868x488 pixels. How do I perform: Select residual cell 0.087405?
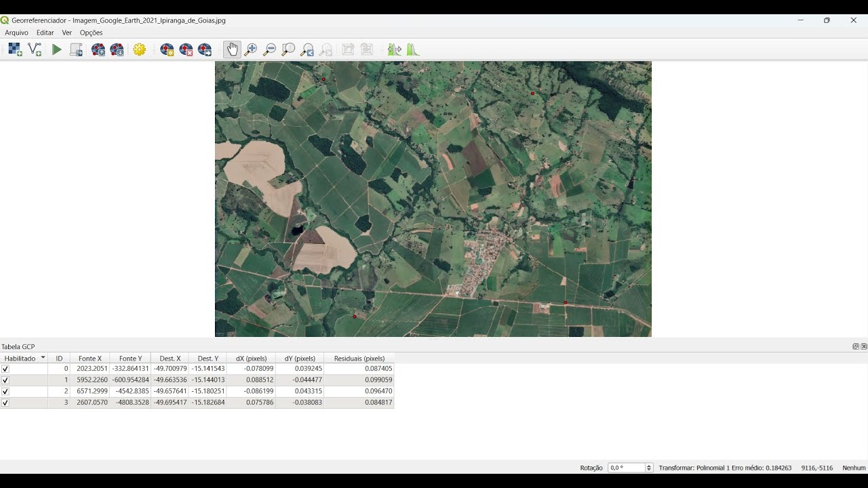click(x=359, y=369)
